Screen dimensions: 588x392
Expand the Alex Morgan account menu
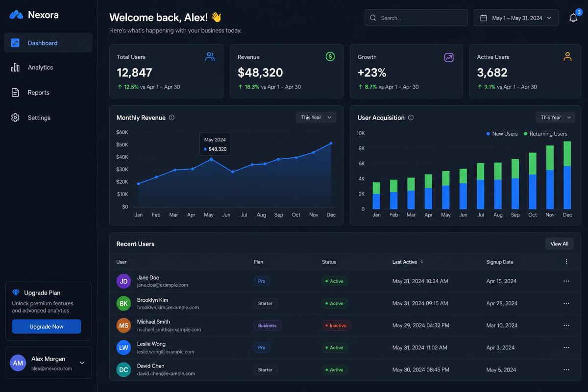click(82, 363)
